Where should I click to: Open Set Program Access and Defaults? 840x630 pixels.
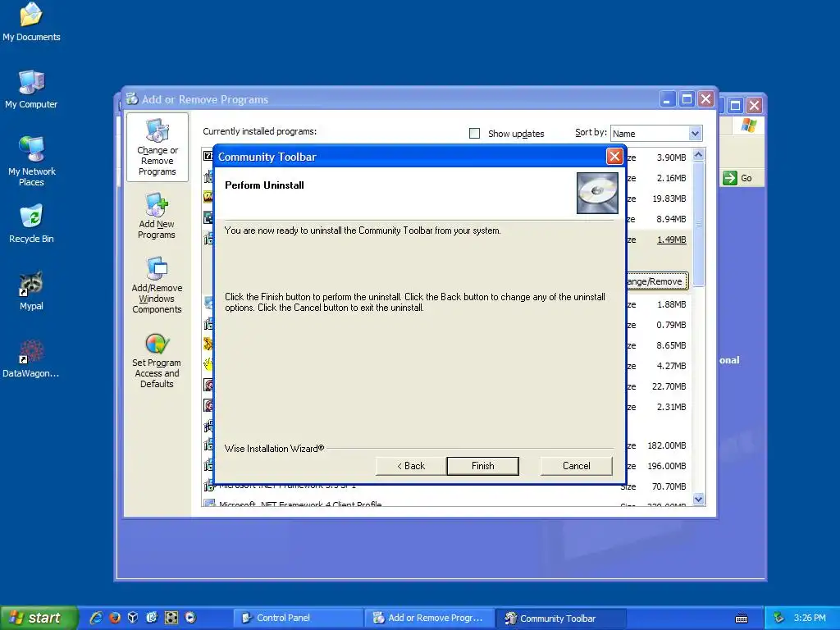157,361
